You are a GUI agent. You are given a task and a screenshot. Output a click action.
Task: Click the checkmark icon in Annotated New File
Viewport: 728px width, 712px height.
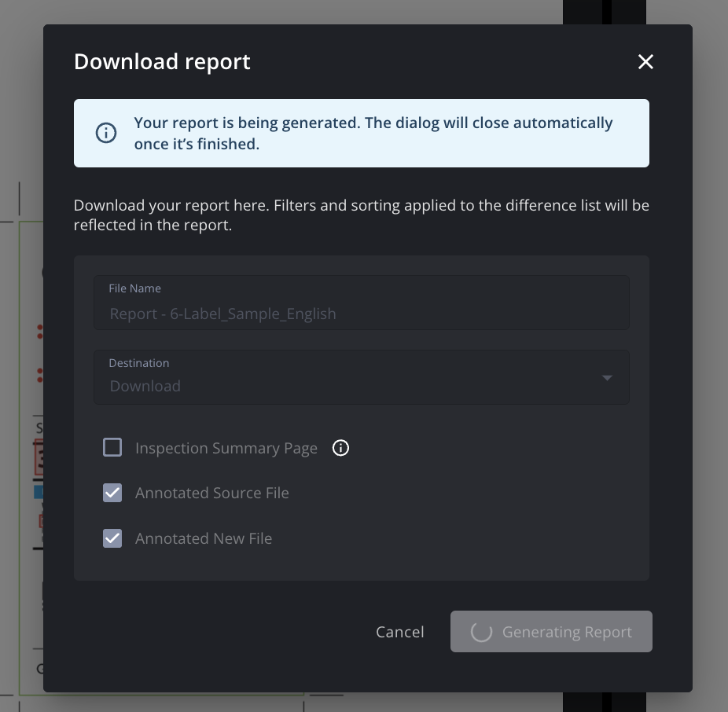pyautogui.click(x=112, y=538)
